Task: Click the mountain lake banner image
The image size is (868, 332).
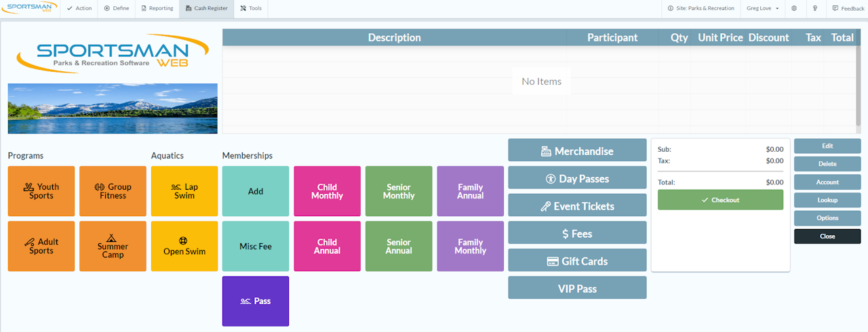Action: [113, 108]
